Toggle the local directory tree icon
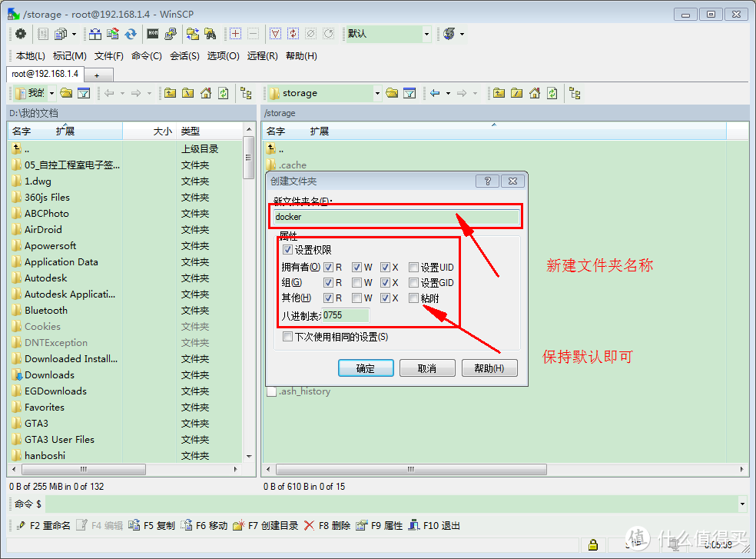Image resolution: width=756 pixels, height=559 pixels. tap(246, 93)
